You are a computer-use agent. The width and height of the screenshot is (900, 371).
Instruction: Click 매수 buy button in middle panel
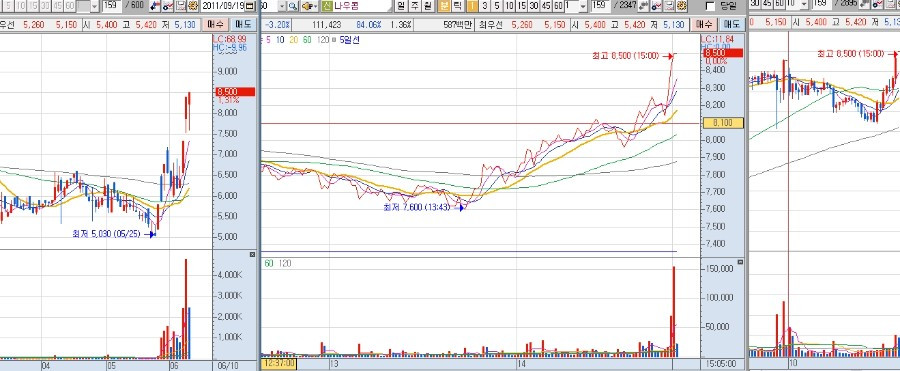pos(703,25)
